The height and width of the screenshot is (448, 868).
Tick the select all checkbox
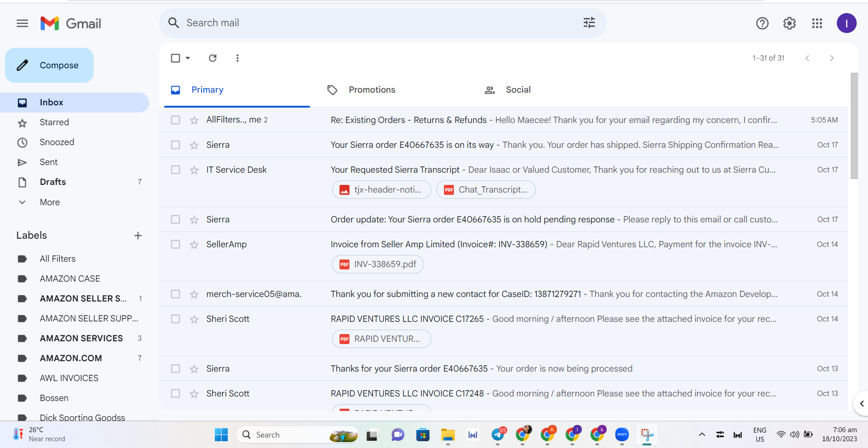click(x=175, y=58)
